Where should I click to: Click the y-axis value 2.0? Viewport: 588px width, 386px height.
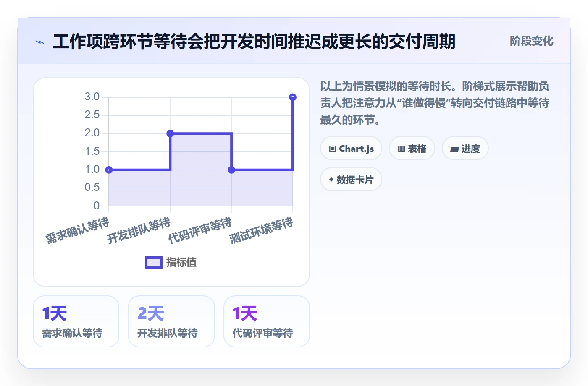(92, 133)
